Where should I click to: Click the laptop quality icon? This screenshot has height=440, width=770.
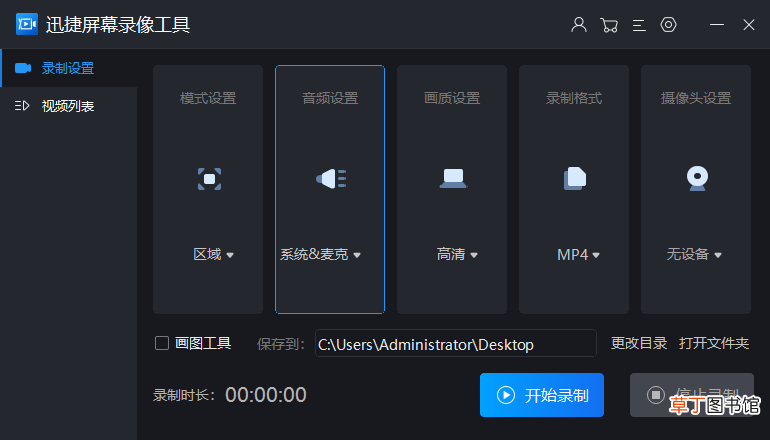click(453, 178)
